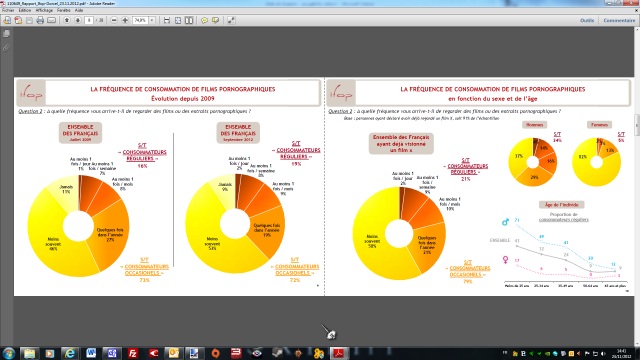
Task: Click the print icon in the toolbar
Action: [40, 20]
